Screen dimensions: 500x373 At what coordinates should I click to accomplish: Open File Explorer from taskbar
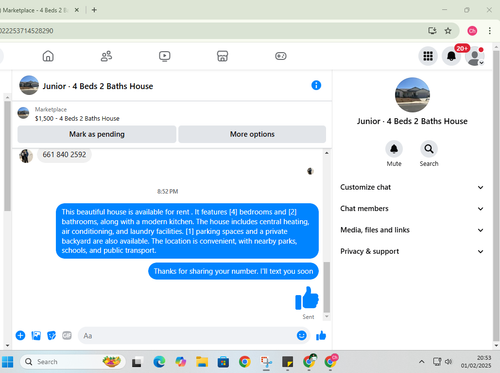[202, 362]
